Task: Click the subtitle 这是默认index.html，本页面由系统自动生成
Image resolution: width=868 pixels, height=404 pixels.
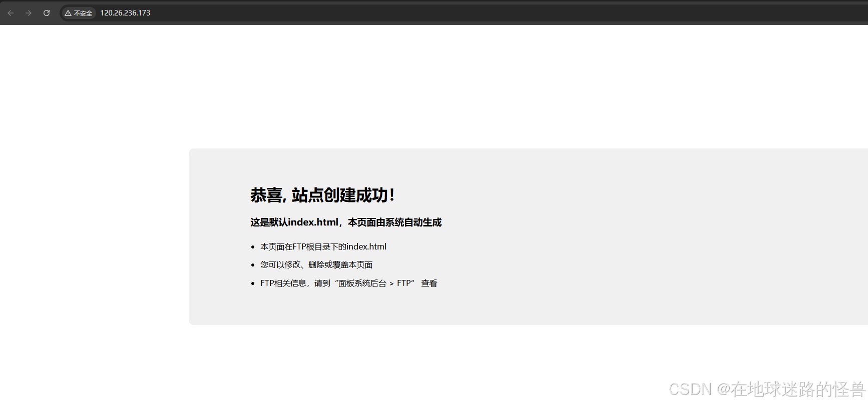Action: click(346, 222)
